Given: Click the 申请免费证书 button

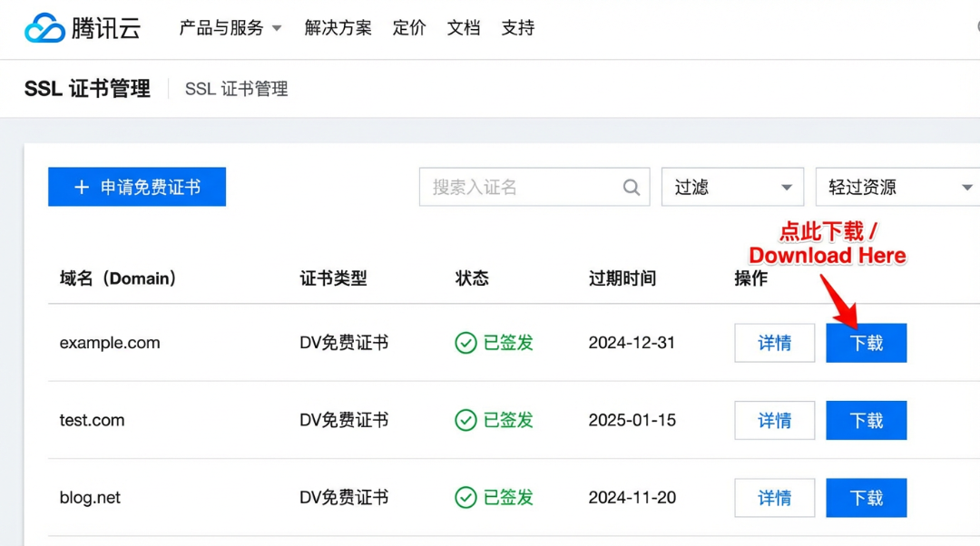Looking at the screenshot, I should (137, 187).
